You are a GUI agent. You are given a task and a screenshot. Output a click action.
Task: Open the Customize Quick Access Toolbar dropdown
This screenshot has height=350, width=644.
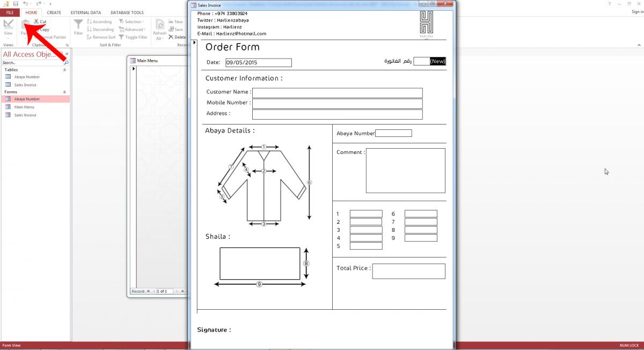[50, 4]
